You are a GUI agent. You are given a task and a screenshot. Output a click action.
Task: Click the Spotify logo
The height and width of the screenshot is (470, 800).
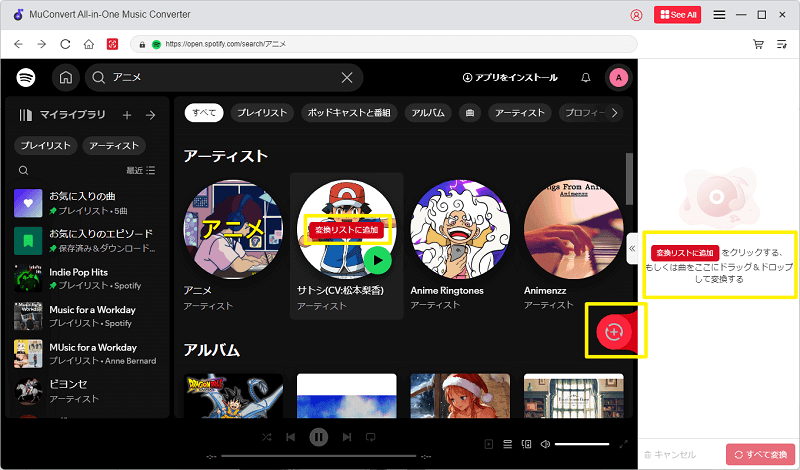26,78
